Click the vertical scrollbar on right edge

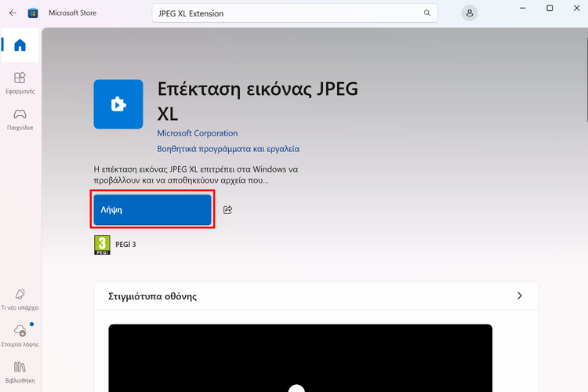[586, 79]
